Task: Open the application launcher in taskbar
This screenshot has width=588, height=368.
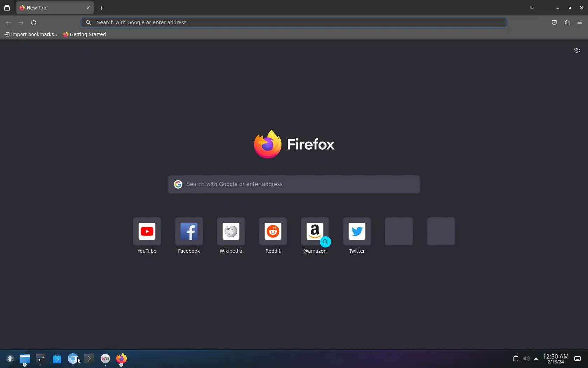Action: click(10, 359)
